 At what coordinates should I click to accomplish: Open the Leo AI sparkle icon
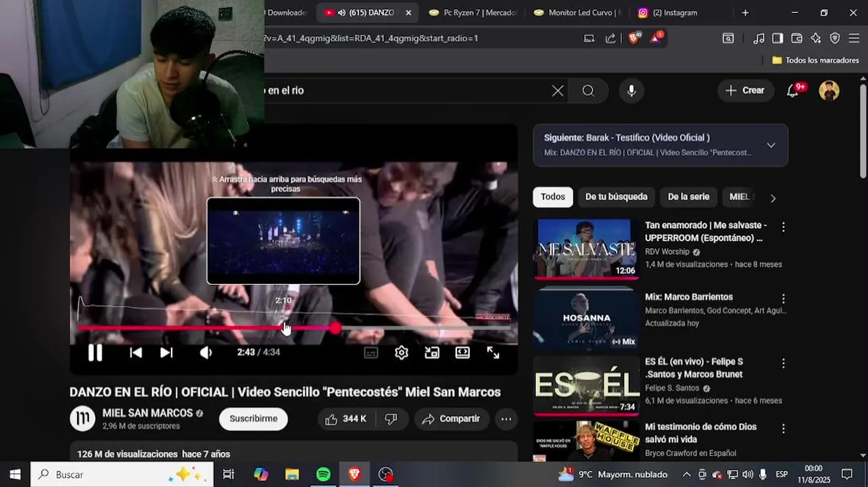point(816,39)
